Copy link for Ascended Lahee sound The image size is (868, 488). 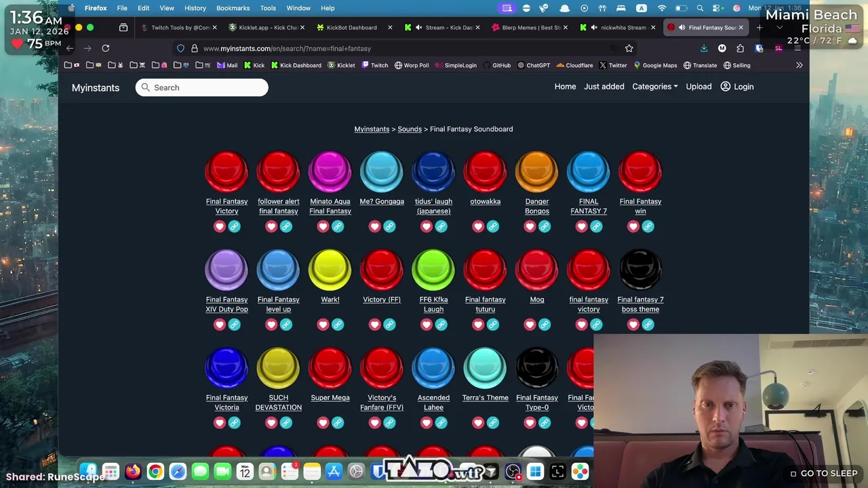coord(441,423)
